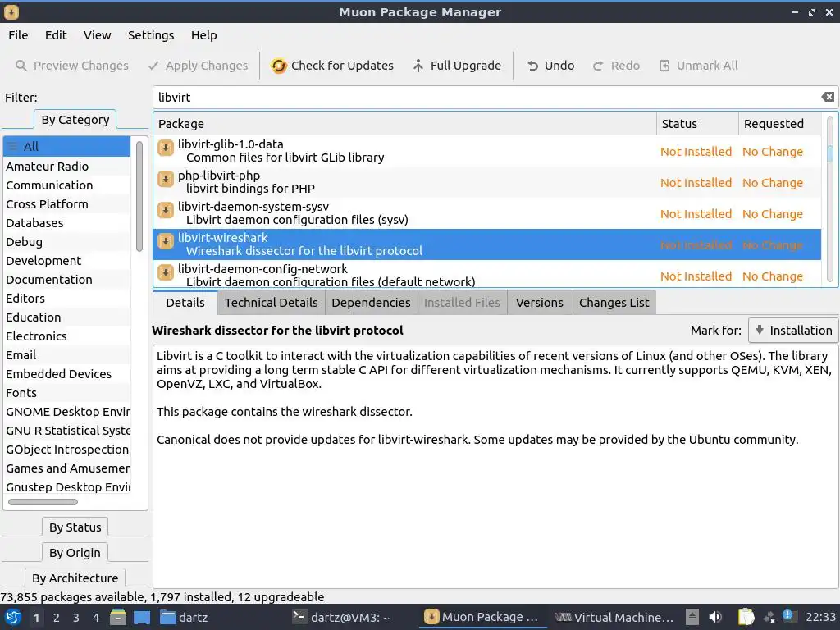Open the Edit menu

click(x=56, y=35)
